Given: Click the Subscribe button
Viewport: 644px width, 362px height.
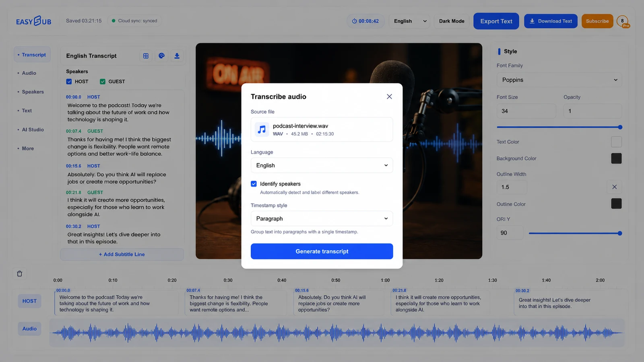Looking at the screenshot, I should point(597,21).
